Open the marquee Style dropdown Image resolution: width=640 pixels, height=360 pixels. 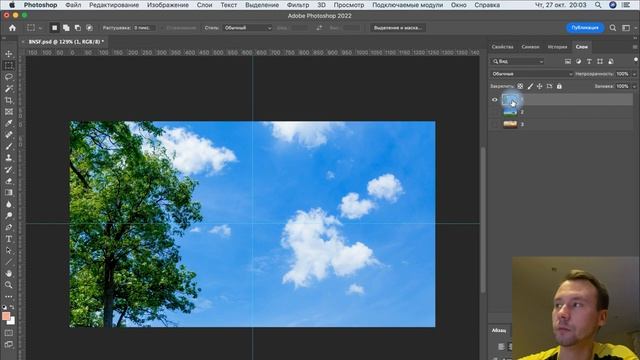point(247,28)
